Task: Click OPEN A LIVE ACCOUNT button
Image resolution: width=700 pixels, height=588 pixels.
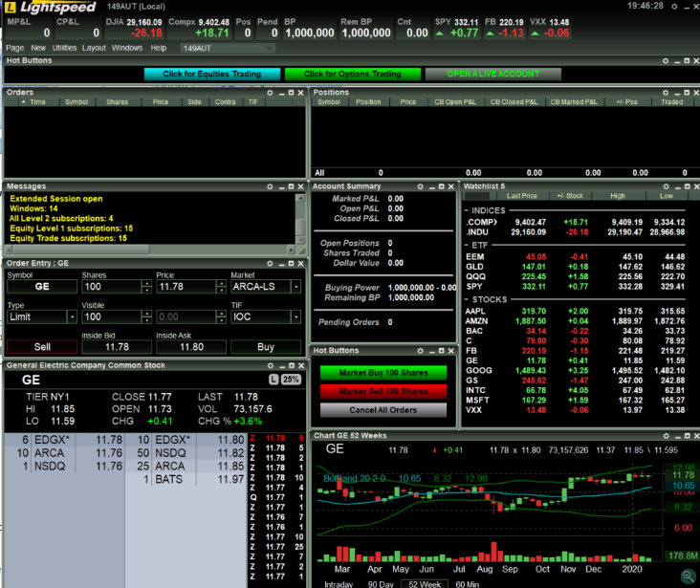Action: [493, 75]
